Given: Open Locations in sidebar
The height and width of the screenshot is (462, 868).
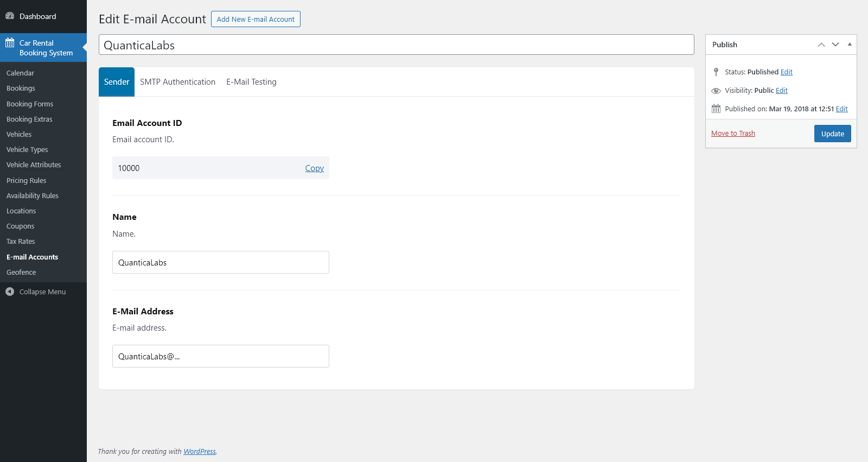Looking at the screenshot, I should click(21, 211).
